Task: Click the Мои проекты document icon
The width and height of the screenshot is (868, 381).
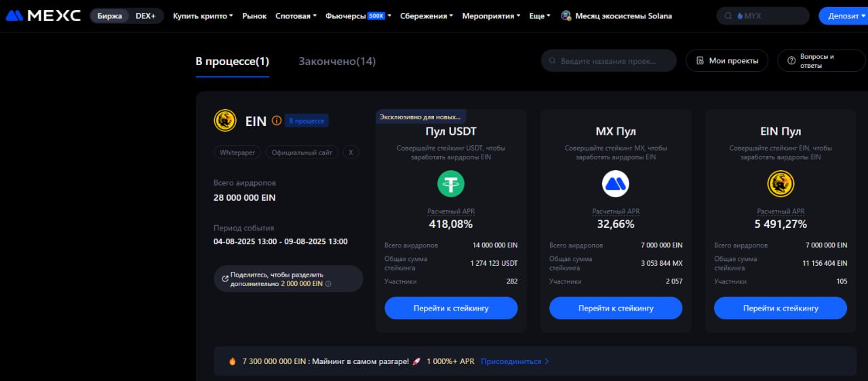Action: coord(700,61)
